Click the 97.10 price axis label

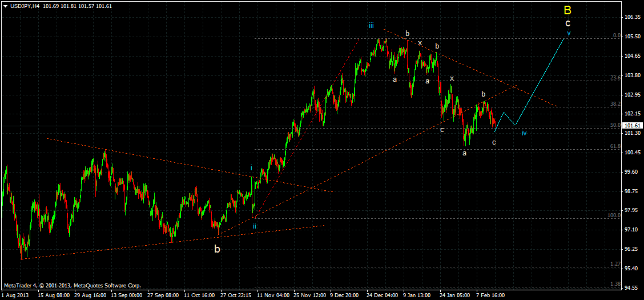click(x=633, y=230)
